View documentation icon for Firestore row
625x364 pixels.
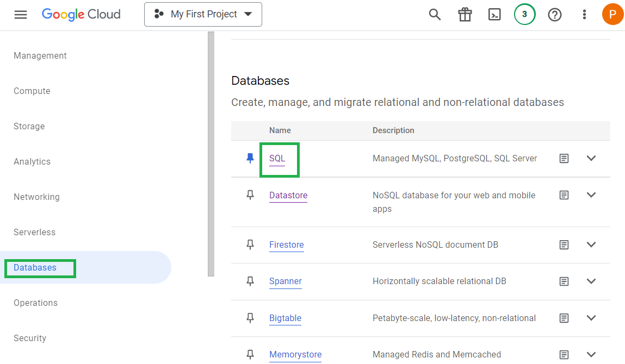click(564, 244)
